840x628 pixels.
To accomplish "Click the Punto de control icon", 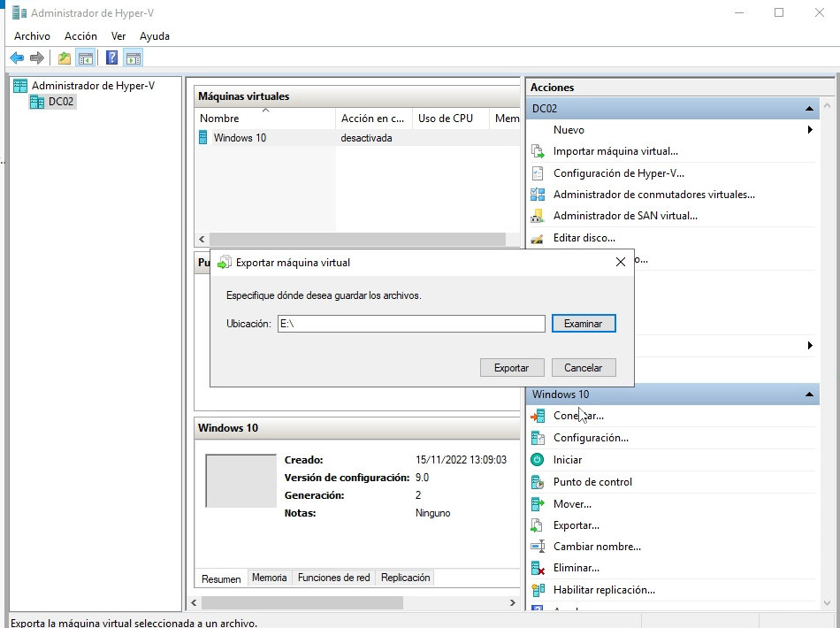I will (x=537, y=482).
